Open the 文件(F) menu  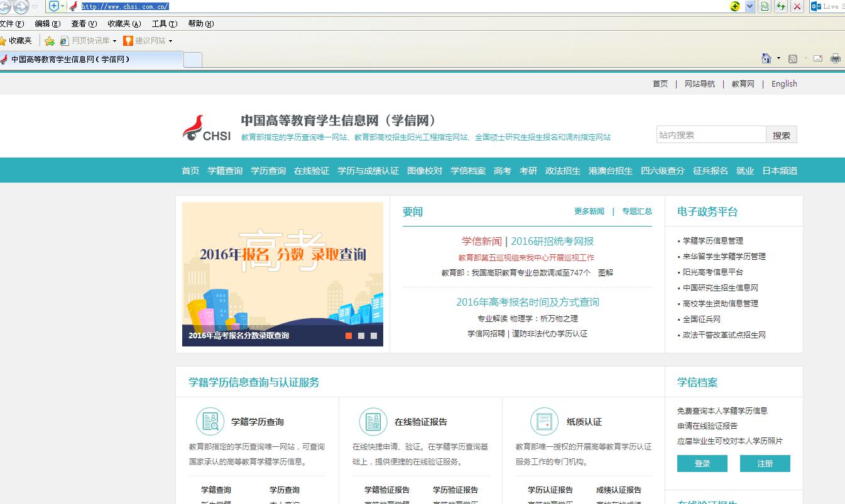pyautogui.click(x=11, y=24)
